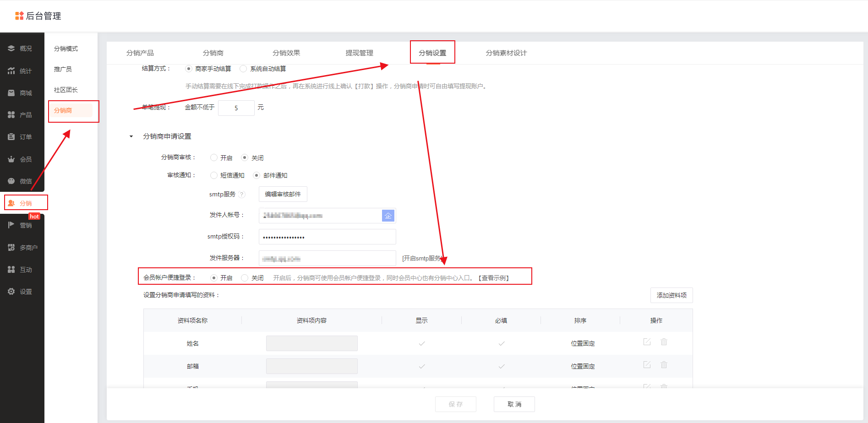Click edit icon in the 邮箱 row
868x423 pixels.
(x=647, y=365)
